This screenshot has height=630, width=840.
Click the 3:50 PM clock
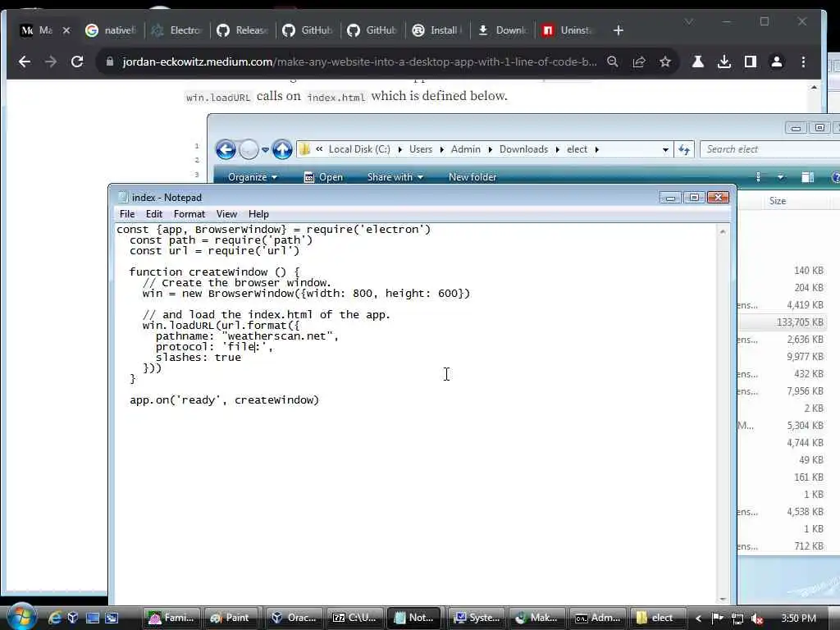tap(798, 619)
